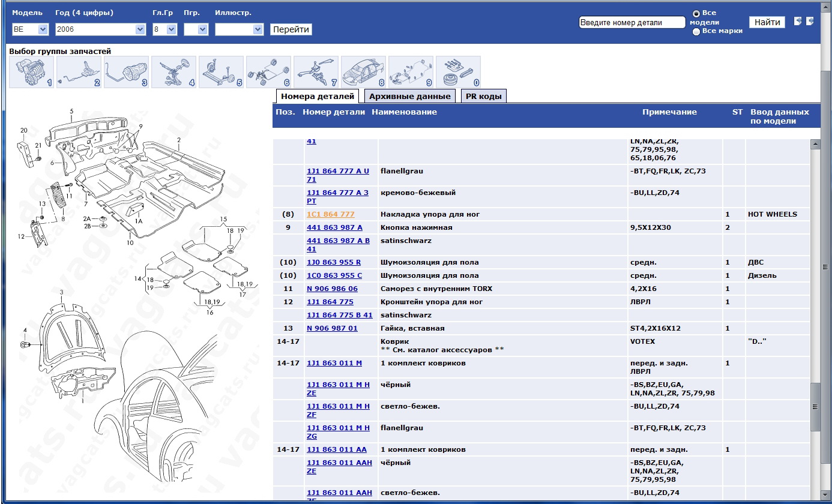Select the 'Все модели' radio button
Screen dimensions: 832x504
coord(696,13)
